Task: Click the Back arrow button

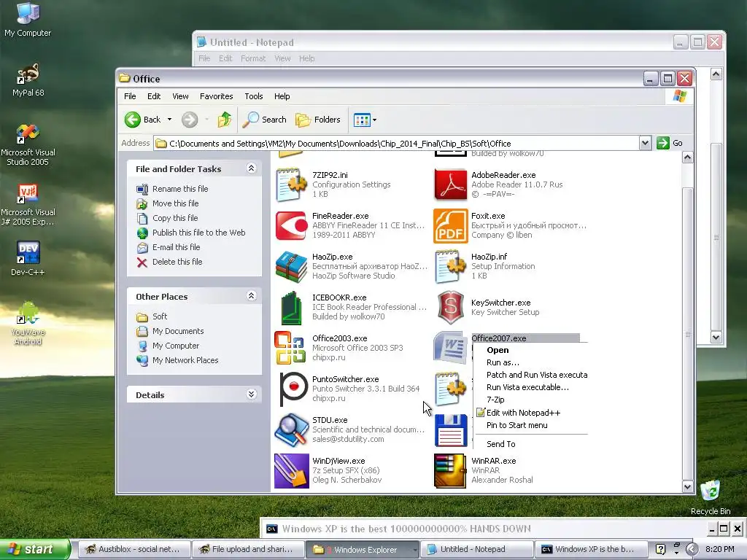Action: click(143, 120)
